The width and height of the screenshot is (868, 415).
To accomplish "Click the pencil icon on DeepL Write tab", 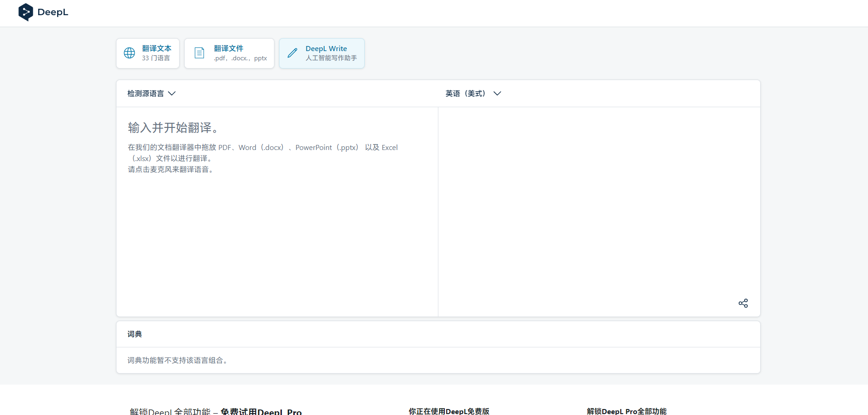I will pyautogui.click(x=292, y=53).
